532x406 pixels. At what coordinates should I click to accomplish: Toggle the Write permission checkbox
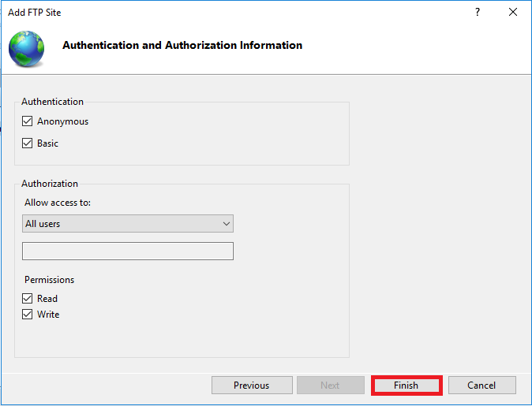coord(27,315)
